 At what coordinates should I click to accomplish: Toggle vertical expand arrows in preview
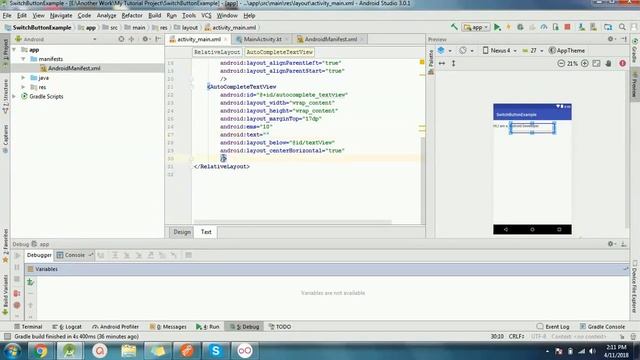[x=453, y=63]
